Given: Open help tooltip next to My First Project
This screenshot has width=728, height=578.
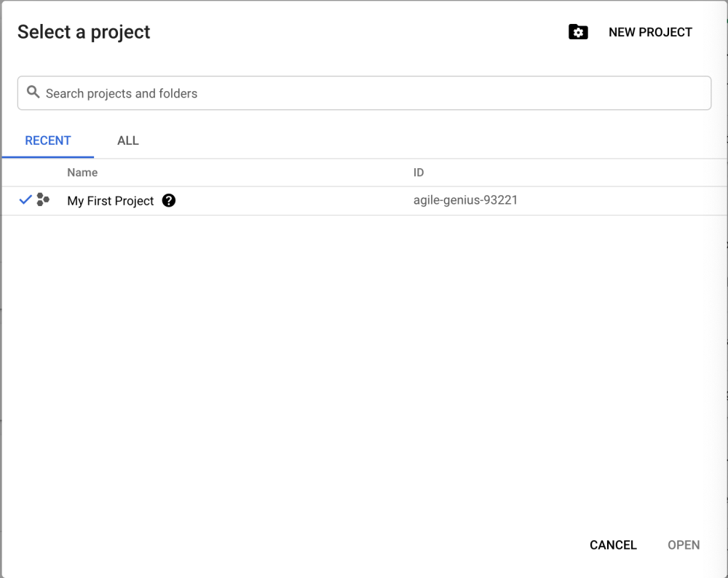Looking at the screenshot, I should point(169,201).
